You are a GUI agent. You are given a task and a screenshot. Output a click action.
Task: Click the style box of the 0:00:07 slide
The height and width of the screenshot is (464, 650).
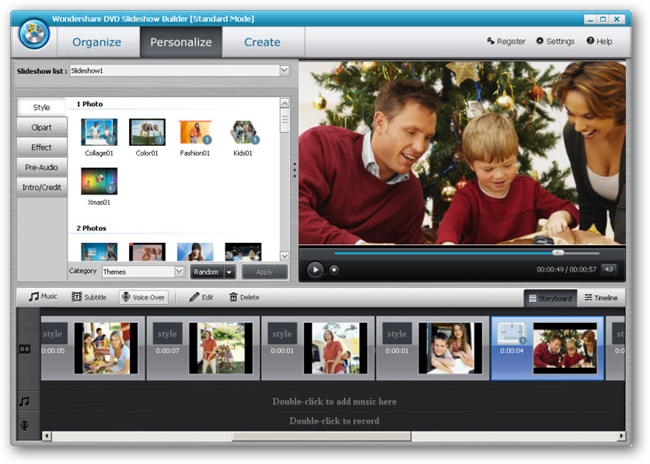167,333
